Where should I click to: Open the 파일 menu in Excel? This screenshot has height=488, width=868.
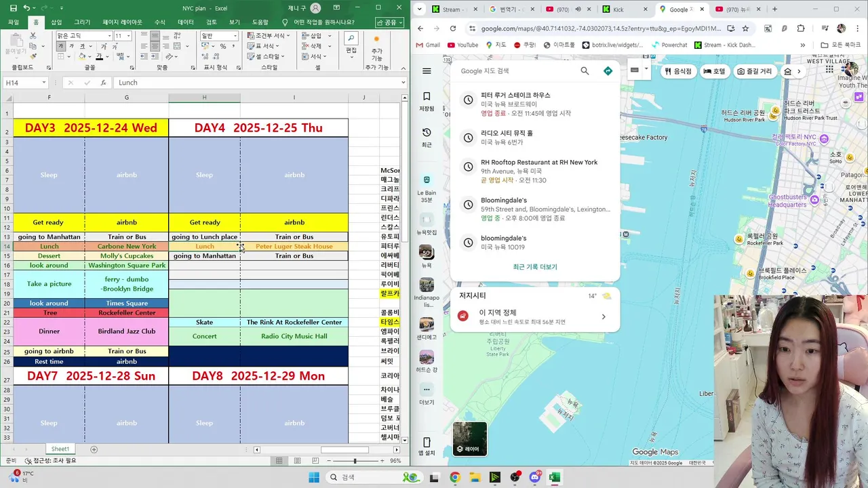pos(14,22)
